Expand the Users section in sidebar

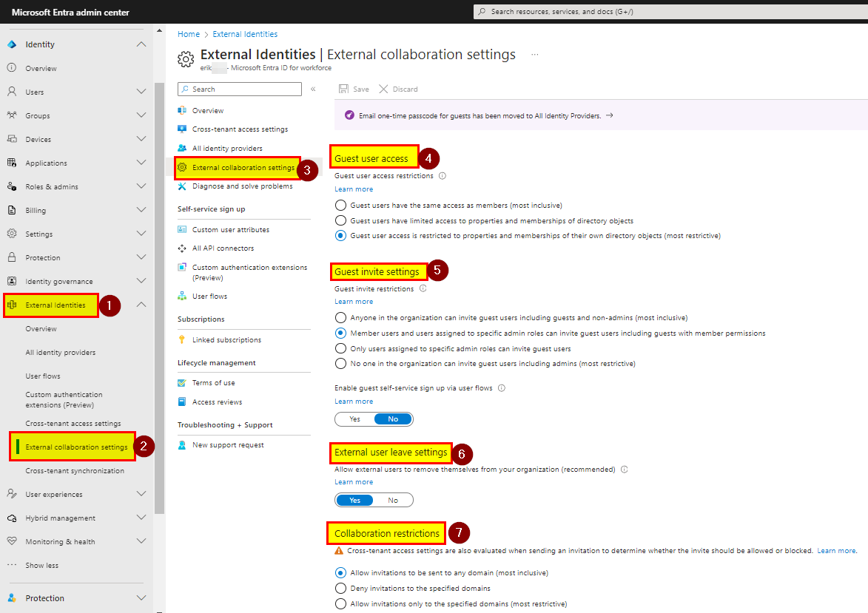point(141,92)
